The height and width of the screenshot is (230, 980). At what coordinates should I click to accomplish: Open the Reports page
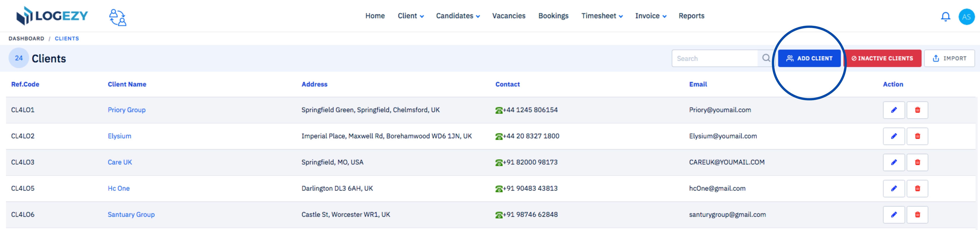tap(691, 16)
